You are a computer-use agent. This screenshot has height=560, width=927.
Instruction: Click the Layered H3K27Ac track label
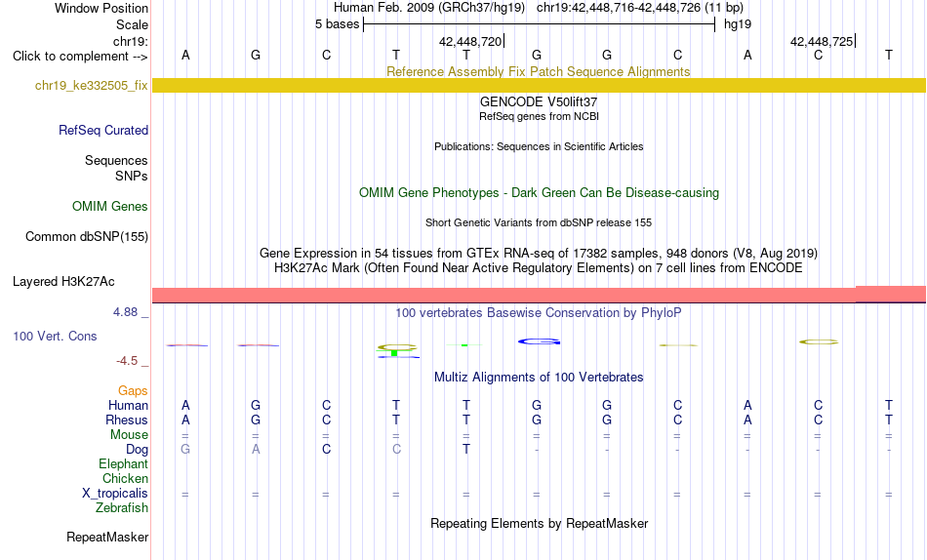coord(63,282)
